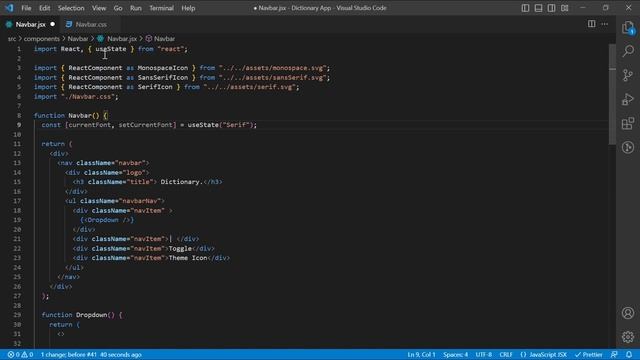Viewport: 640px width, 360px height.
Task: Click the Navbar.jsx file breadcrumb
Action: click(122, 39)
